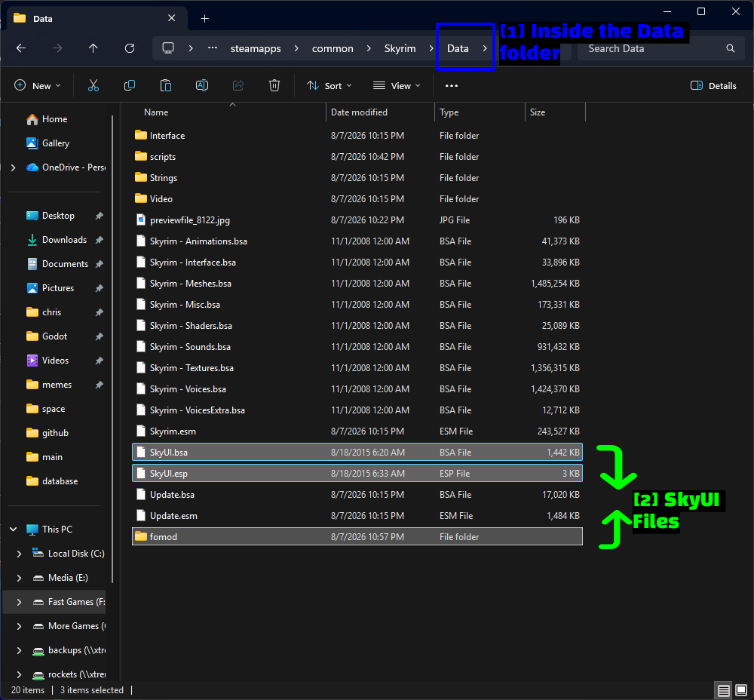Expand the backups network drive node
The height and width of the screenshot is (700, 754).
20,650
